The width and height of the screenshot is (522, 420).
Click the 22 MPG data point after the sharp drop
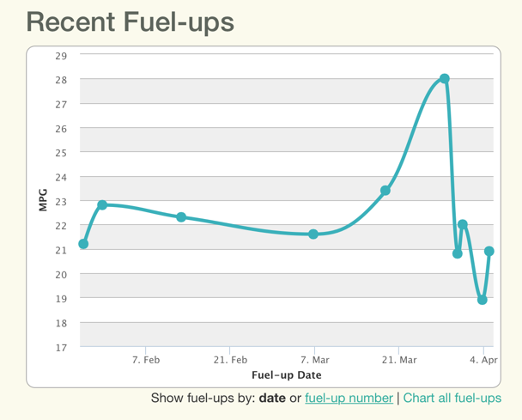[463, 224]
